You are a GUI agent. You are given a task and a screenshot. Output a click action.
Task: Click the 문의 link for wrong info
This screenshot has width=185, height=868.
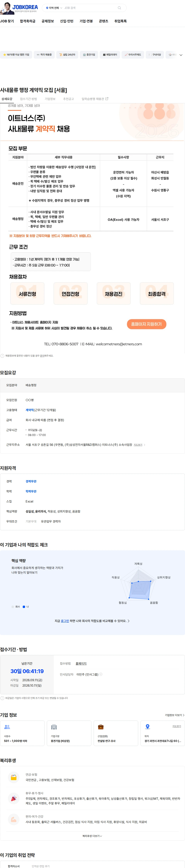pos(42,355)
